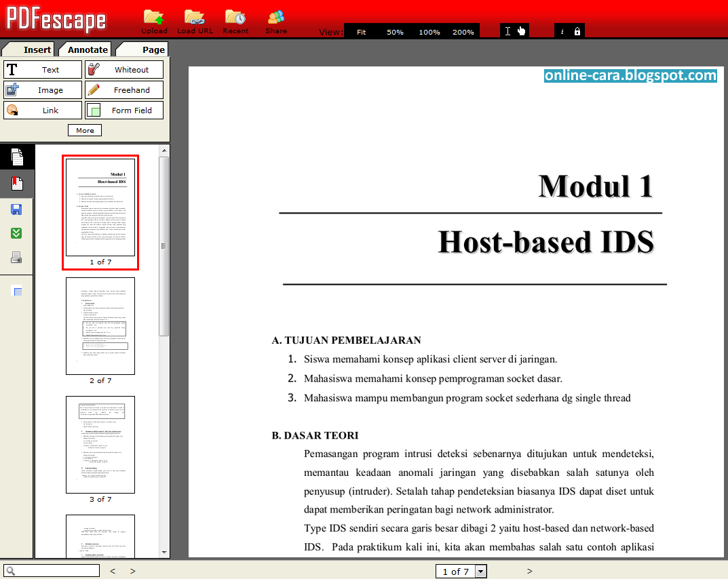Open the bookmarks panel icon
This screenshot has width=728, height=579.
17,183
